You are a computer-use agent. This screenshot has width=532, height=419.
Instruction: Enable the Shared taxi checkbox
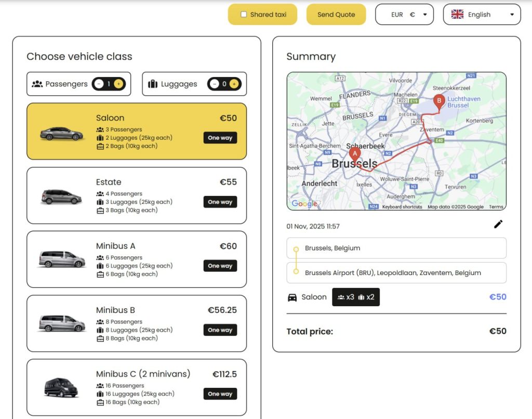tap(243, 15)
